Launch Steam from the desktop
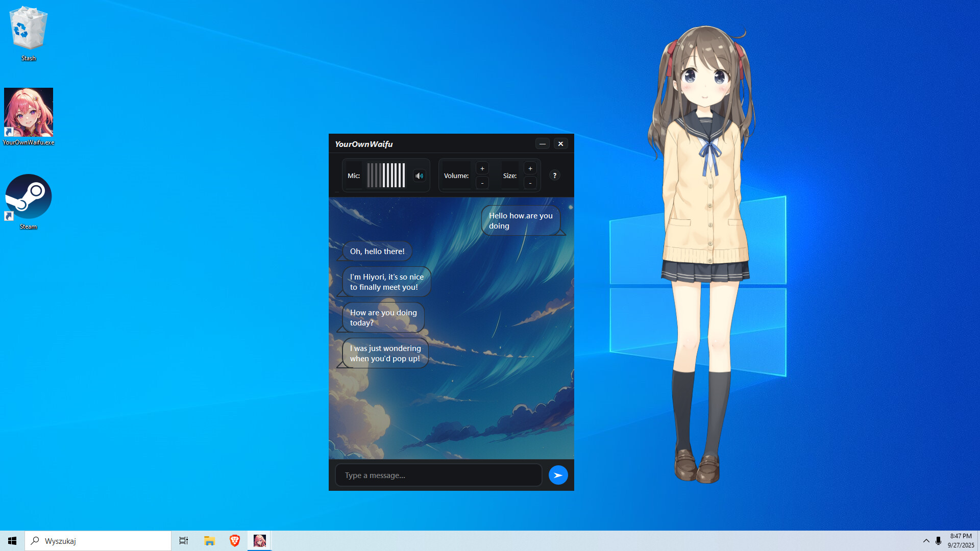The image size is (980, 551). pyautogui.click(x=29, y=196)
